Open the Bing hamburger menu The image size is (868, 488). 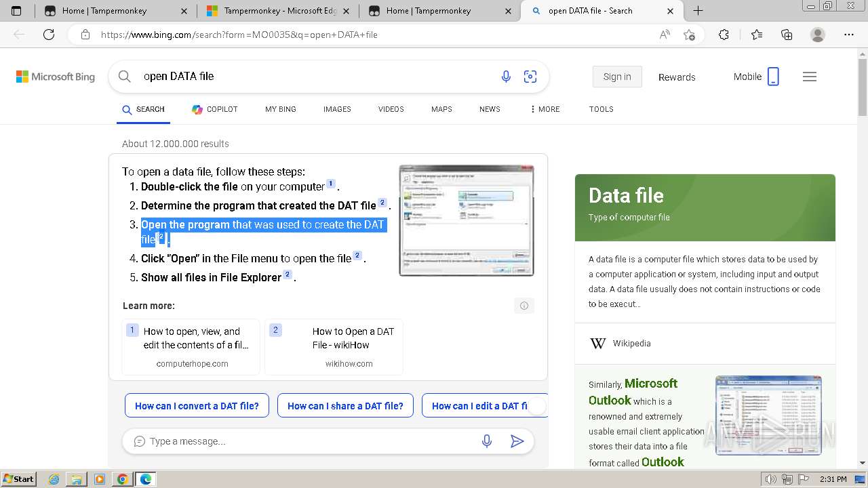[810, 77]
